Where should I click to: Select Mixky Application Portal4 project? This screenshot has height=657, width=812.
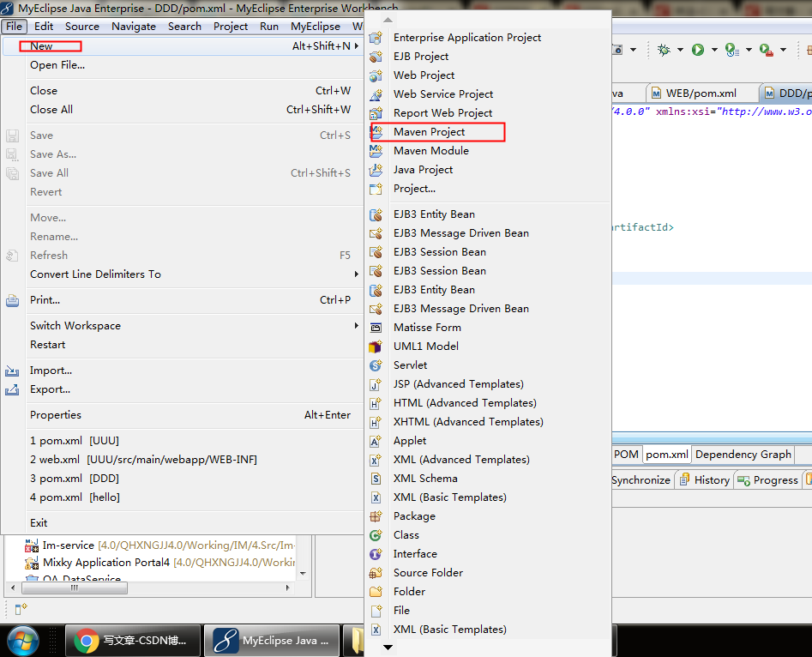click(160, 563)
